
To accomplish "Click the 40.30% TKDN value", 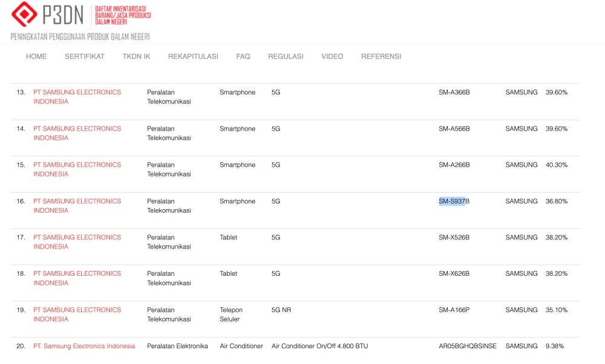I will point(557,164).
